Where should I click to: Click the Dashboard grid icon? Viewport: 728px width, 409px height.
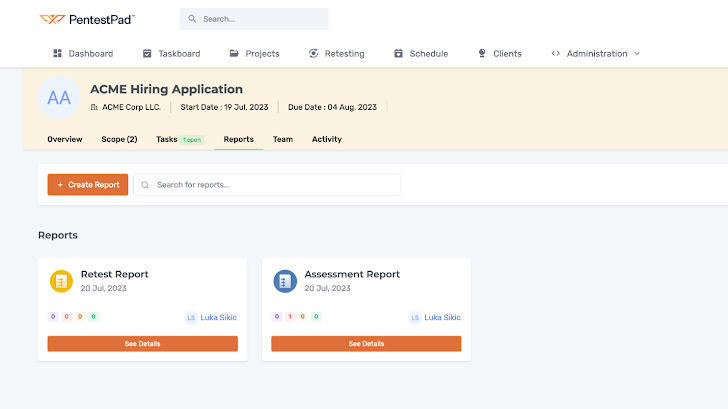(x=57, y=54)
